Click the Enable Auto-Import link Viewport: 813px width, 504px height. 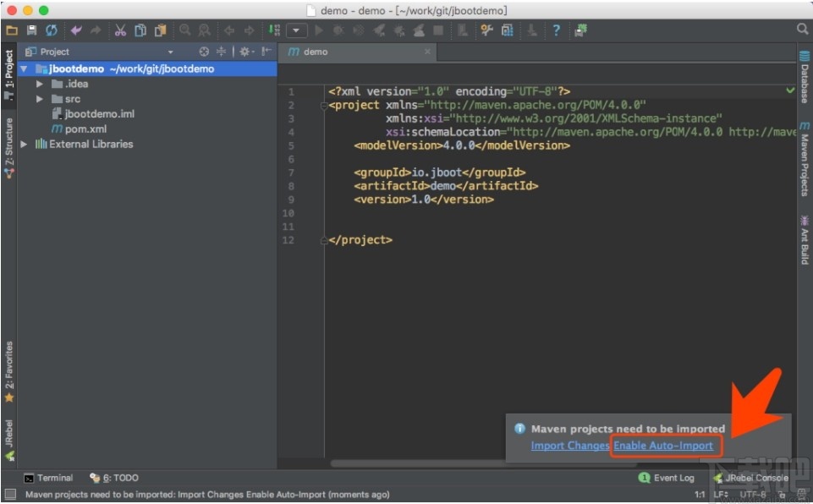(663, 446)
